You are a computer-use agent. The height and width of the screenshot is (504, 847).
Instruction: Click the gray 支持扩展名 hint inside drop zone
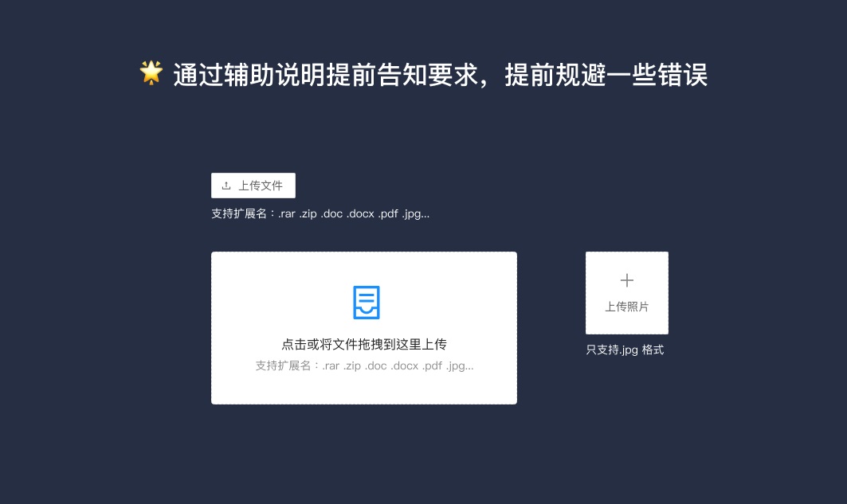tap(364, 366)
